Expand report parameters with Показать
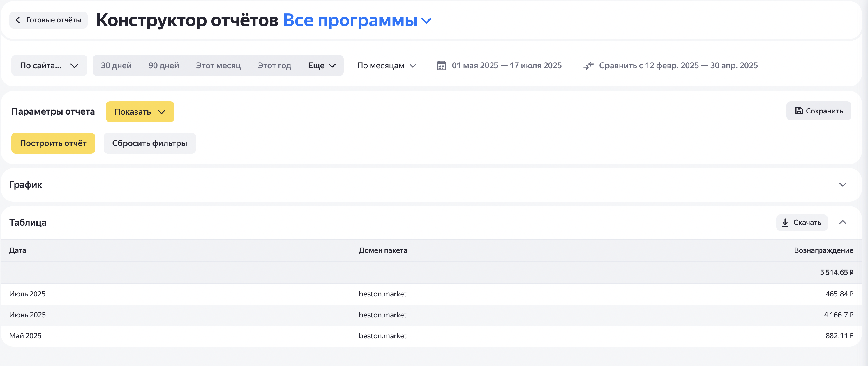Screen dimensions: 868x366 pos(140,112)
